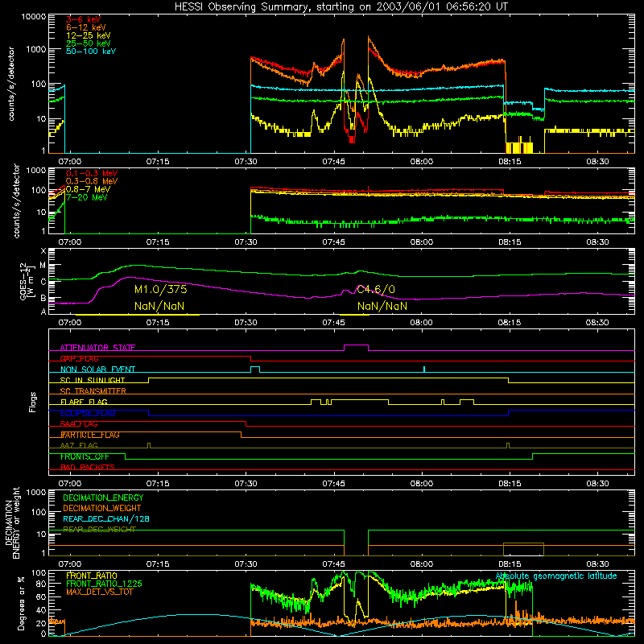
Task: Click the 0.3-0.8 MeV legend entry
Action: (x=91, y=181)
